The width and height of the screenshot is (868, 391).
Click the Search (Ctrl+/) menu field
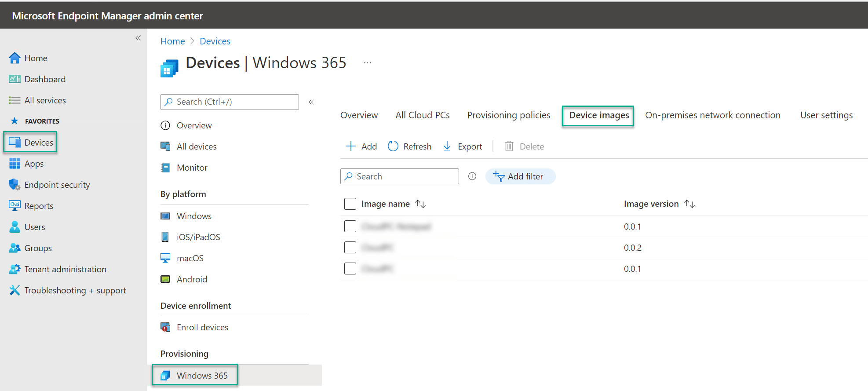[230, 102]
